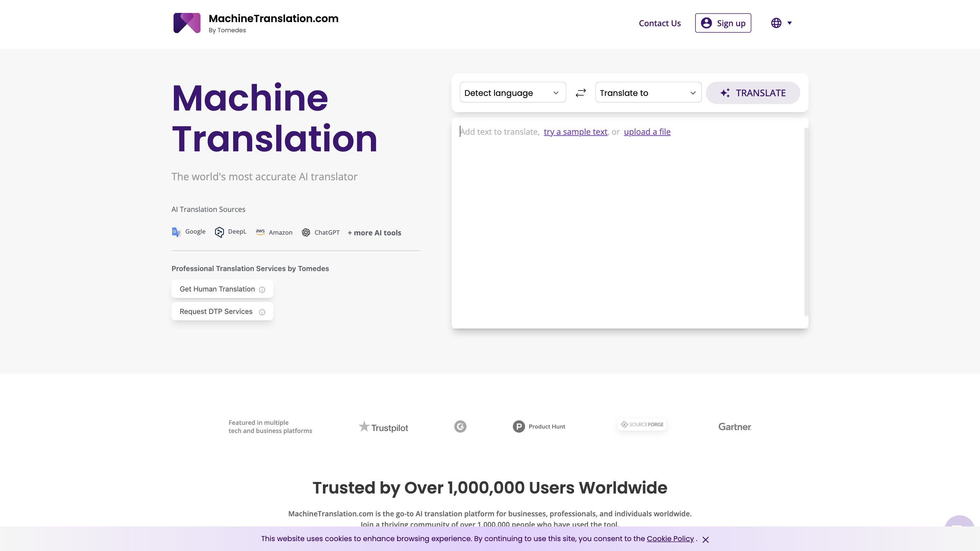Select the DeepL translation source icon
The height and width of the screenshot is (551, 980).
click(219, 232)
